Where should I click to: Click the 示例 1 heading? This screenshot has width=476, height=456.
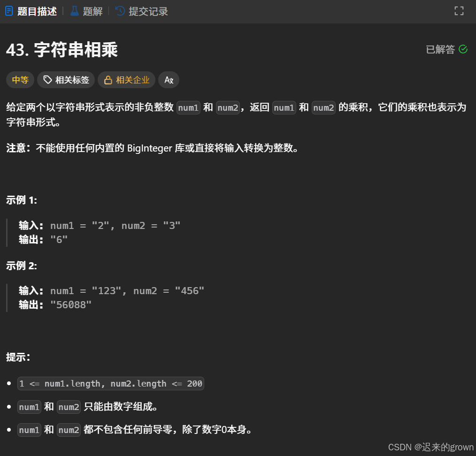[x=22, y=200]
